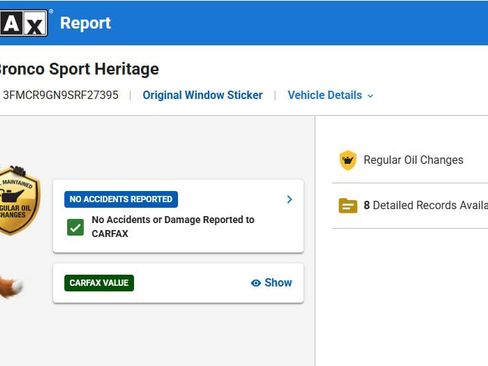Open the Original Window Sticker link
488x366 pixels.
tap(202, 95)
